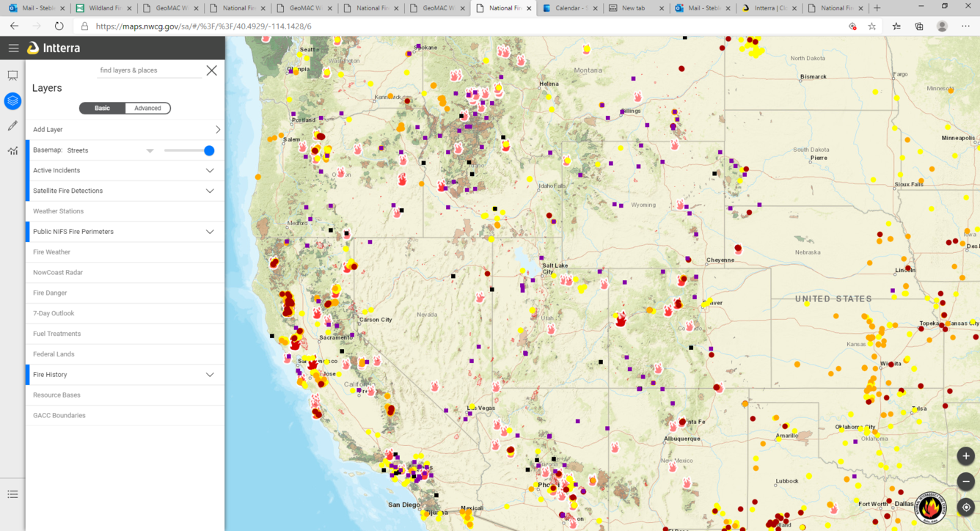Screen dimensions: 980x531
Task: Zoom out the map with the minus button
Action: [x=966, y=481]
